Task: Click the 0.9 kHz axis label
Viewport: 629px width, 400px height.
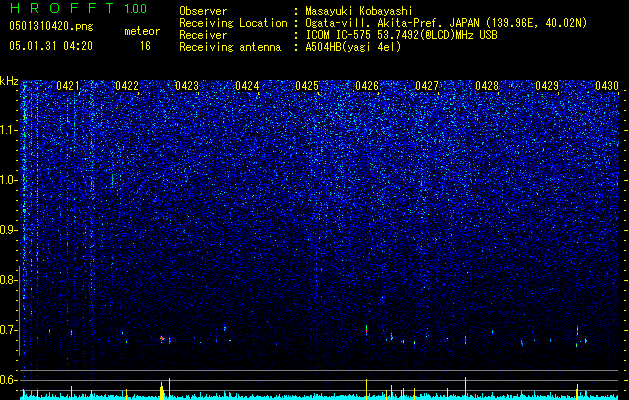Action: point(8,230)
